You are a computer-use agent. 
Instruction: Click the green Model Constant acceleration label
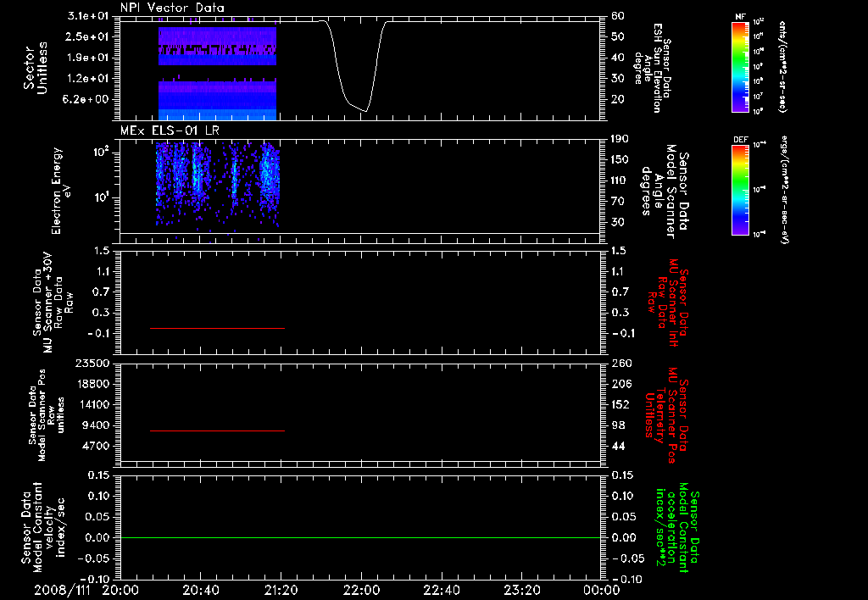click(677, 527)
